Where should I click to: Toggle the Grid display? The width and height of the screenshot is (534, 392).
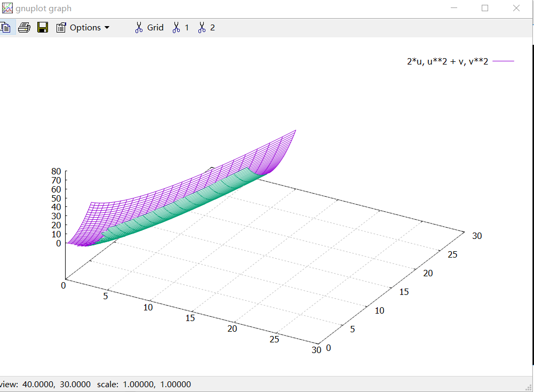point(149,27)
